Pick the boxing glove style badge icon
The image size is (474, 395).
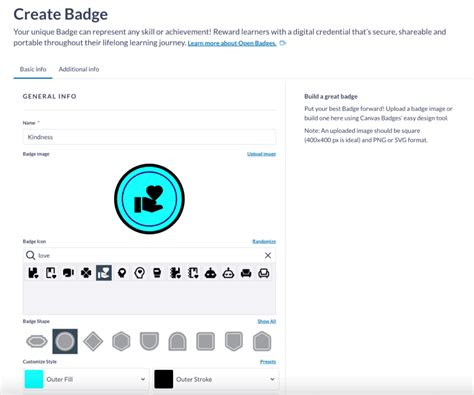tap(157, 273)
